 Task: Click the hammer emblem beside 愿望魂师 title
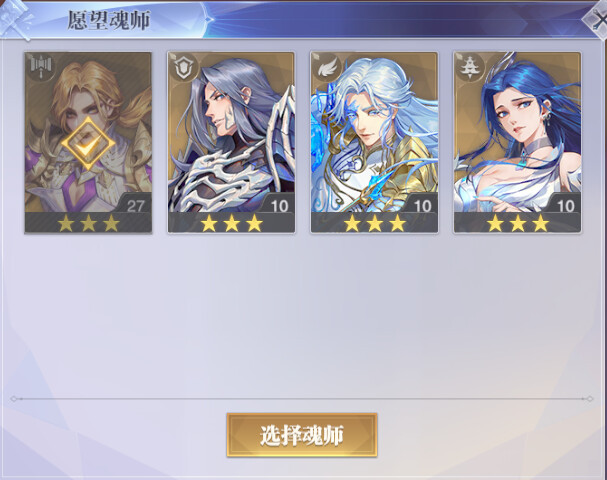pyautogui.click(x=16, y=20)
